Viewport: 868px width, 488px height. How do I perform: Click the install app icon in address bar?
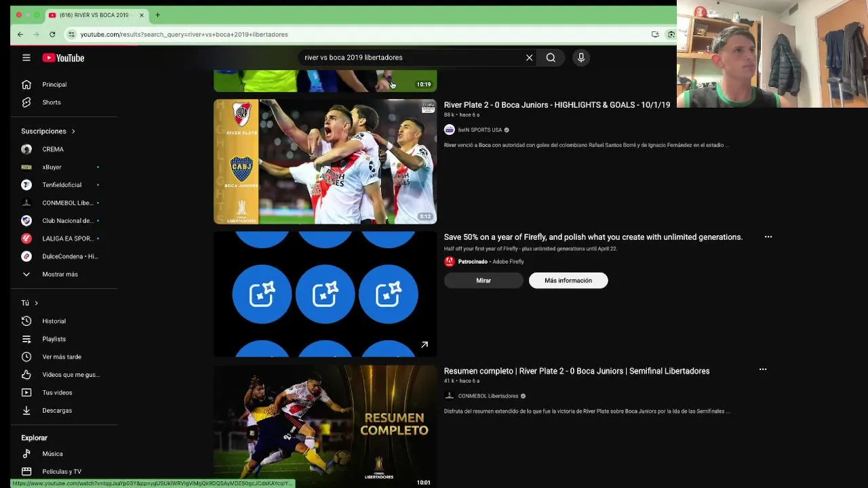(x=655, y=35)
